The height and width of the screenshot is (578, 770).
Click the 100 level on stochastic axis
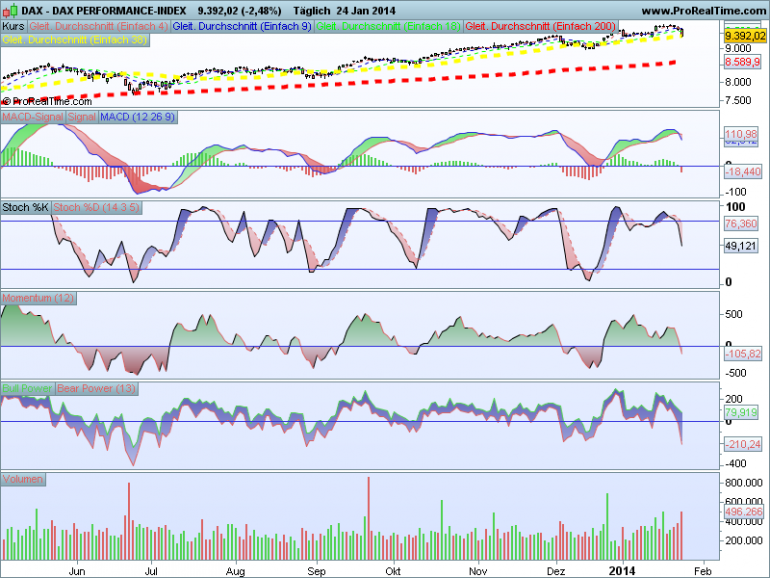736,207
